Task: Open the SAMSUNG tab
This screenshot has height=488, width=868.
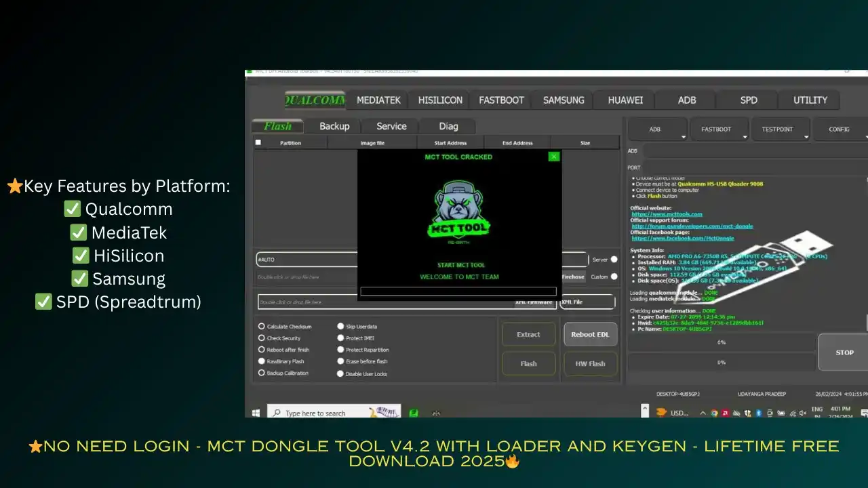Action: 564,100
